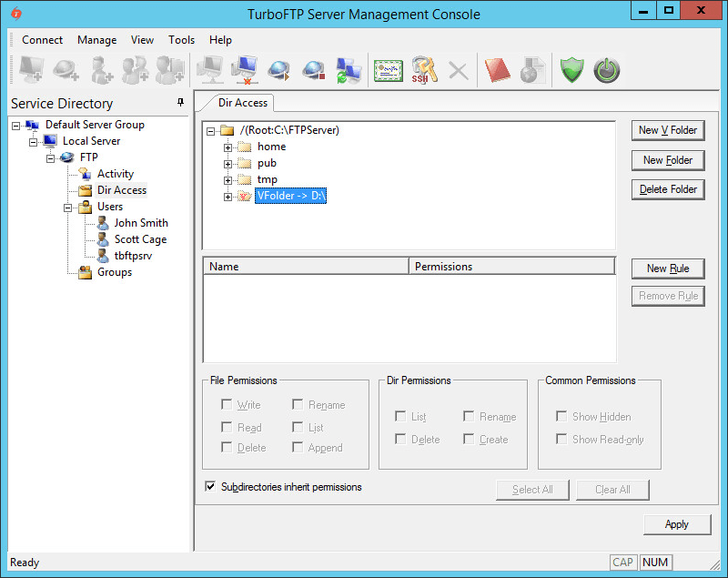
Task: Click the copy users toolbar icon
Action: tap(170, 70)
